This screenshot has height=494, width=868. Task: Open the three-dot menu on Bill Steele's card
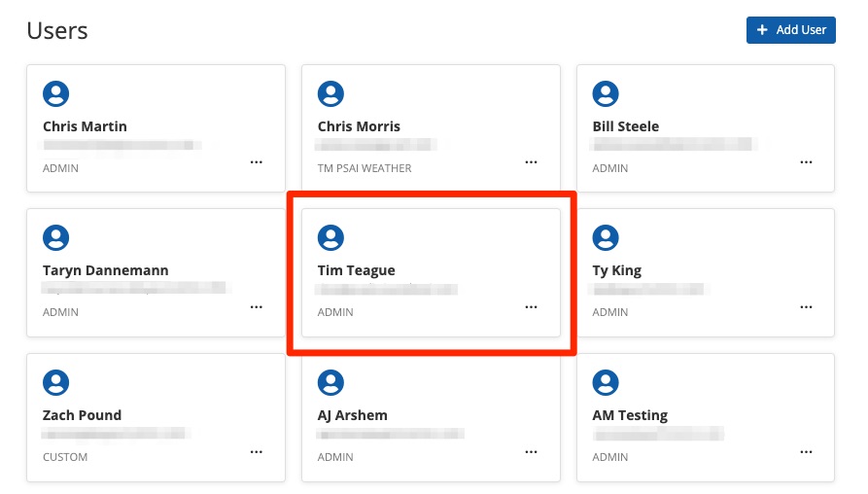tap(806, 162)
